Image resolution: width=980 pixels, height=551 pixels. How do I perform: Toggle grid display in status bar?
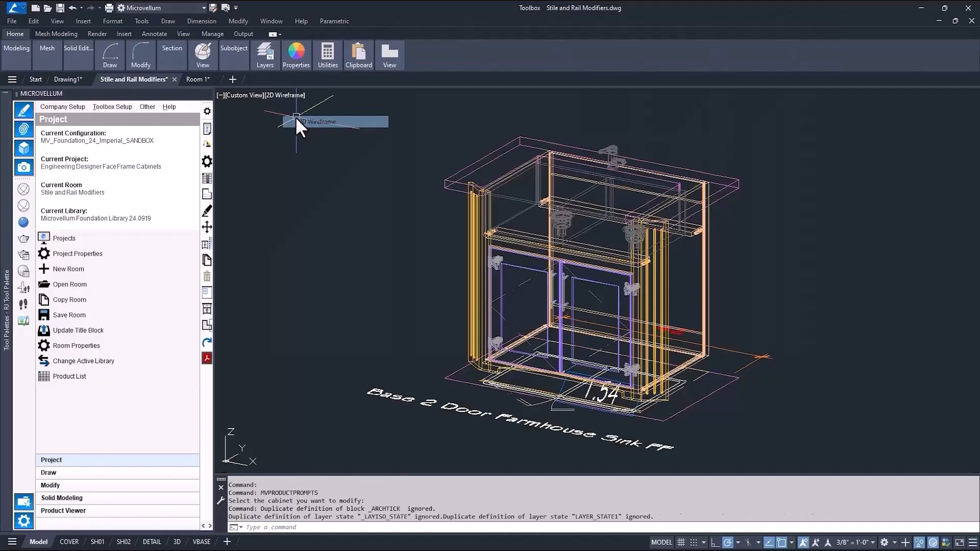pyautogui.click(x=681, y=542)
